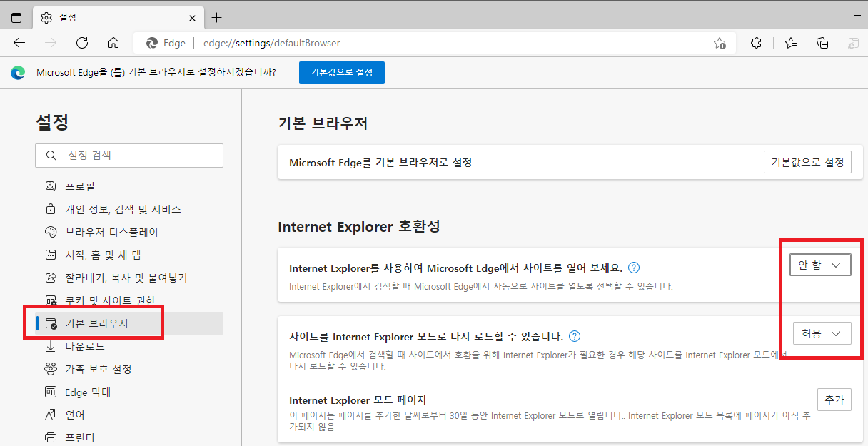Screen dimensions: 868x446
Task: Add this page to favorites star
Action: tap(720, 44)
